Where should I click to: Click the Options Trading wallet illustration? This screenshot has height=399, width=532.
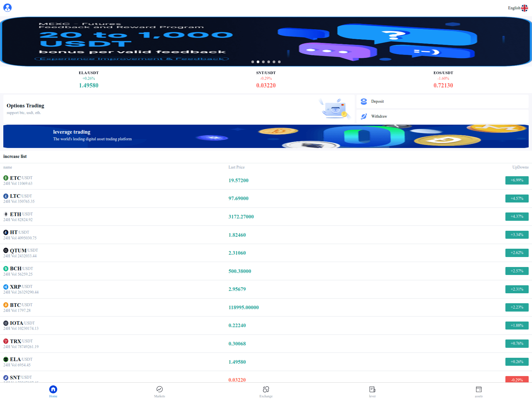click(x=335, y=109)
